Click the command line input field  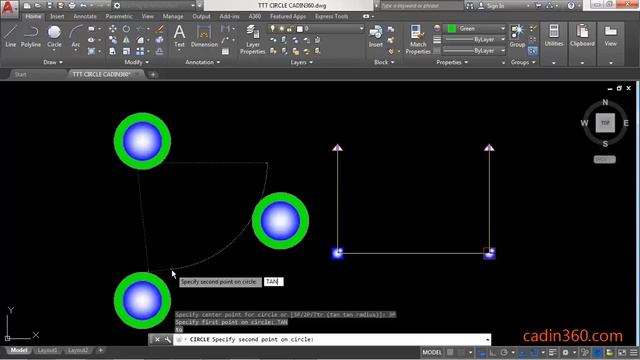point(331,340)
